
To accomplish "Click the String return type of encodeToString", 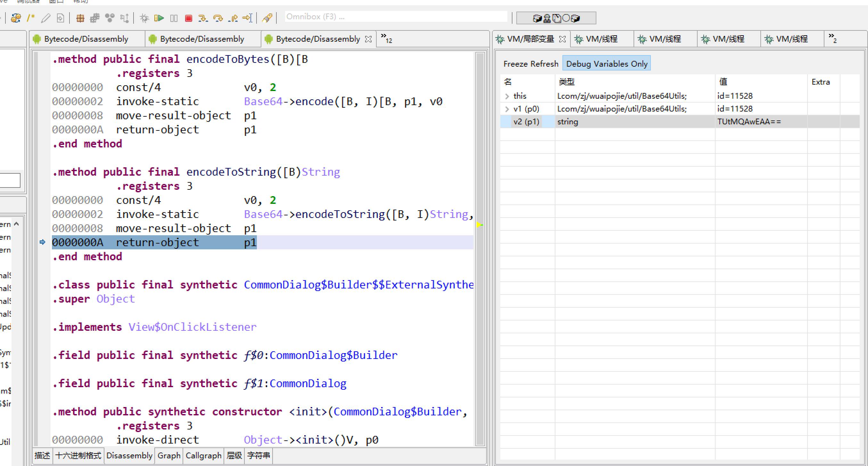I will 320,172.
